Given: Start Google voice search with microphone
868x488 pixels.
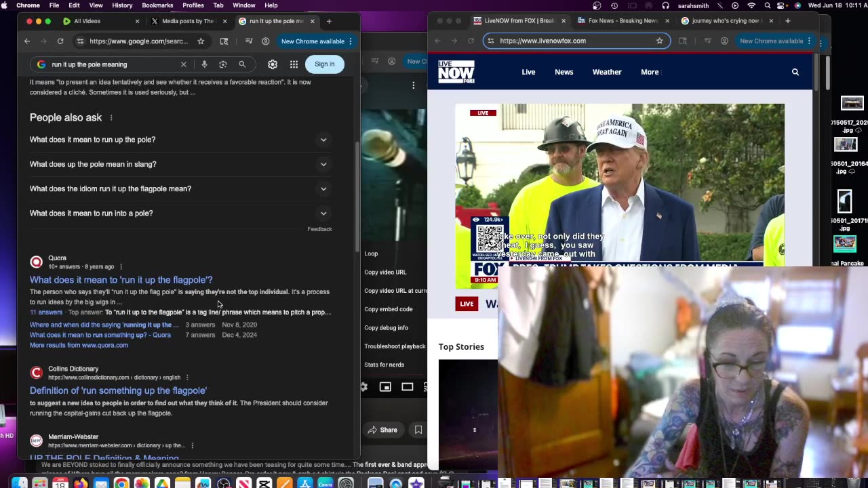Looking at the screenshot, I should point(204,64).
